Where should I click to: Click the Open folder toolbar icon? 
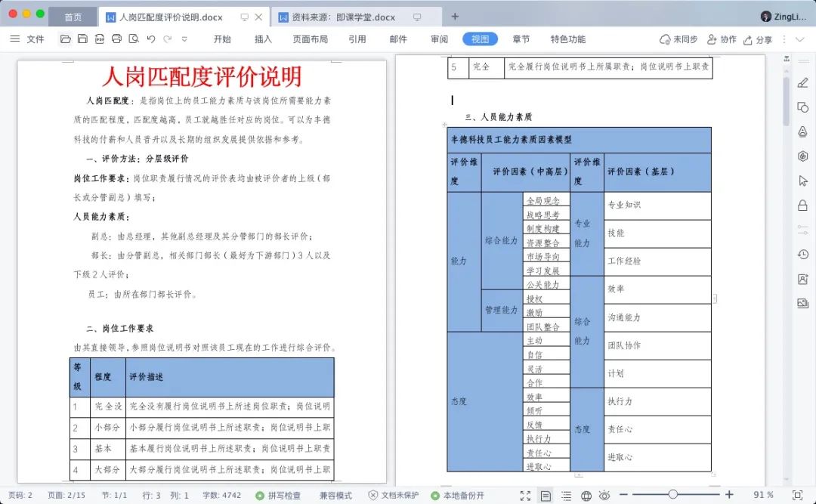pyautogui.click(x=65, y=39)
